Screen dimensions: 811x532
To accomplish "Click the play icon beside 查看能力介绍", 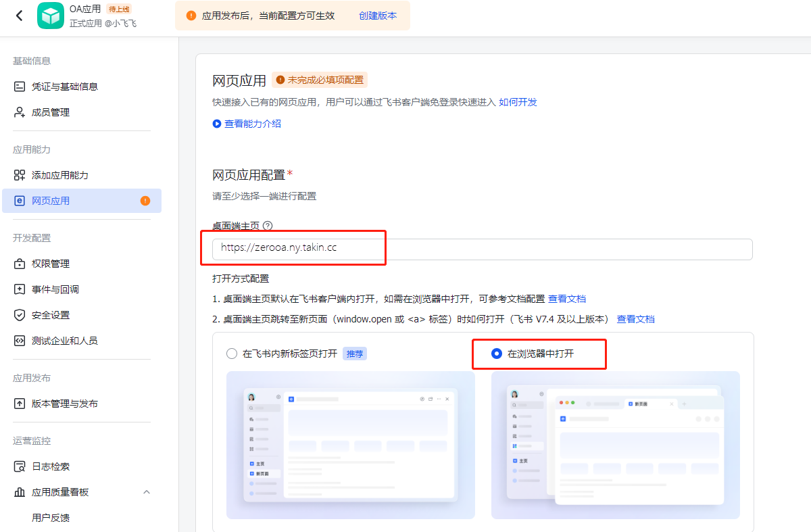I will (x=217, y=124).
